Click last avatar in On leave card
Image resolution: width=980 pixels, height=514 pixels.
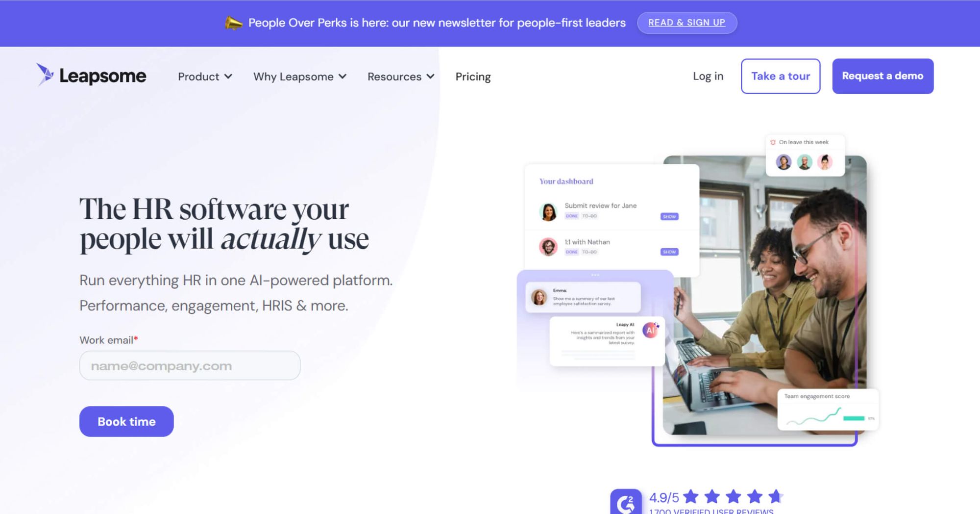point(825,162)
